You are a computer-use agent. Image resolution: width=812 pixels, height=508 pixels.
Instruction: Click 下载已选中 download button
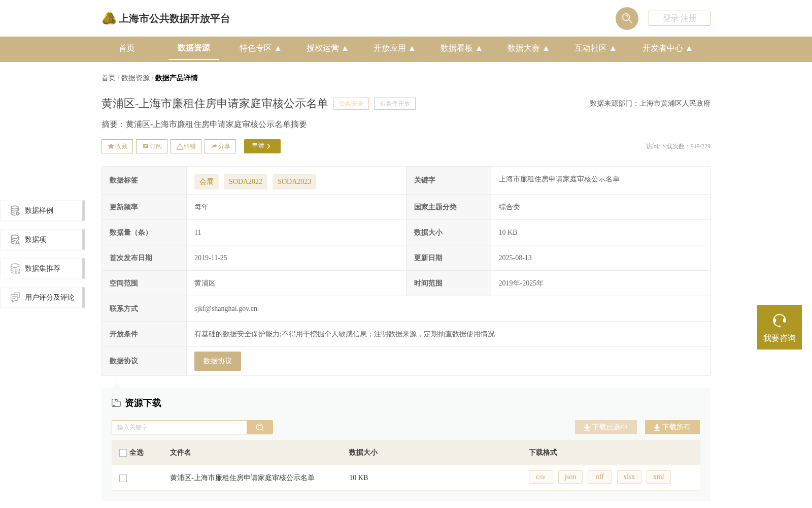pos(606,427)
